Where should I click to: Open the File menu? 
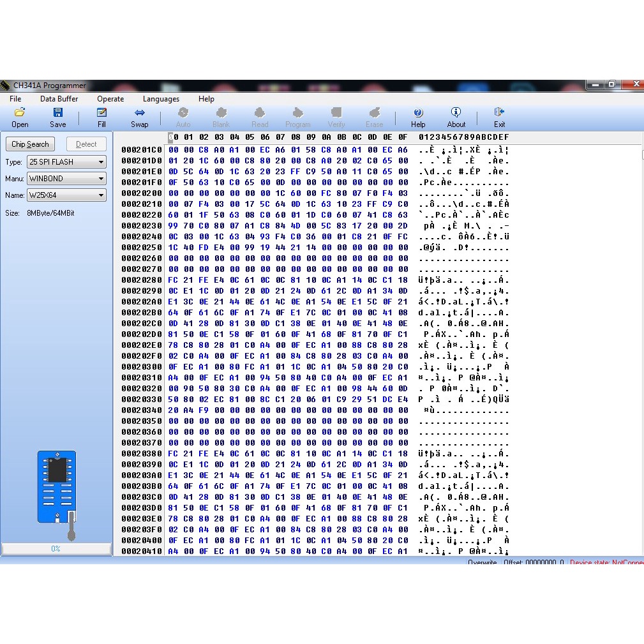pos(15,99)
